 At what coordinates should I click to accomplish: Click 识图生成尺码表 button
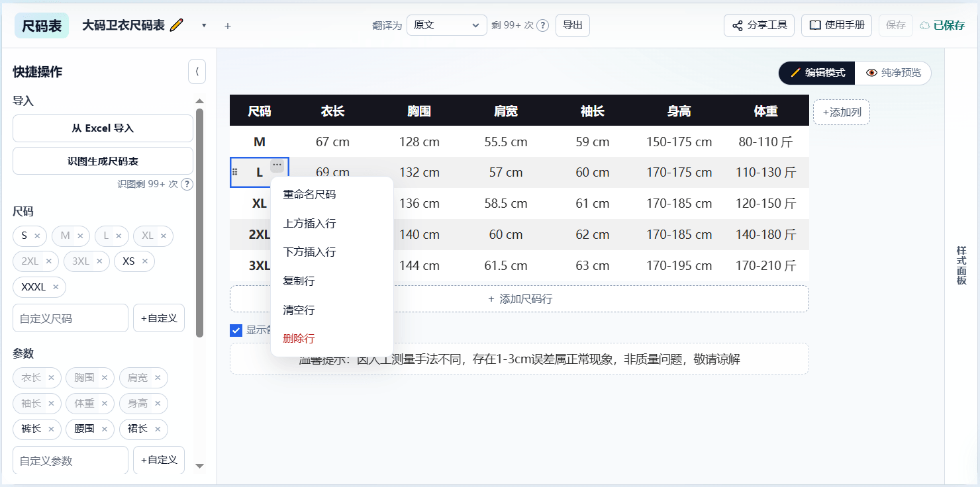coord(103,161)
